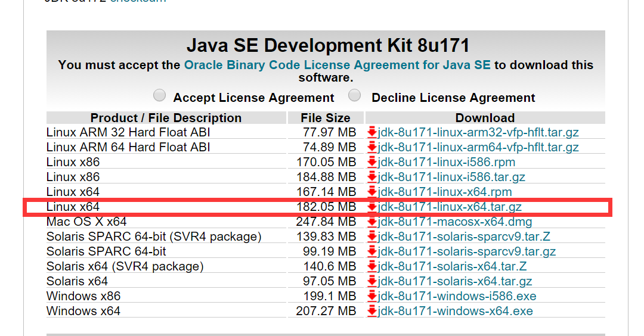Download jdk-8u171-linux-x64.rpm file
Viewport: 644px width, 336px height.
click(445, 192)
